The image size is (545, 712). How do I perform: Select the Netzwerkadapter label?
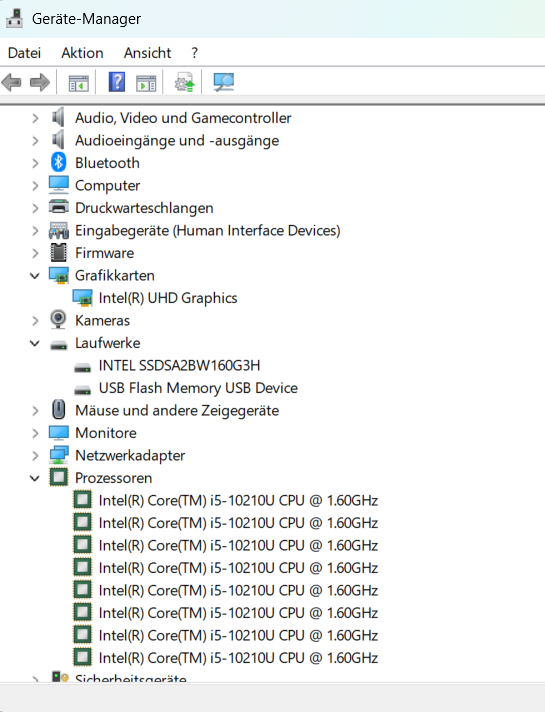130,455
